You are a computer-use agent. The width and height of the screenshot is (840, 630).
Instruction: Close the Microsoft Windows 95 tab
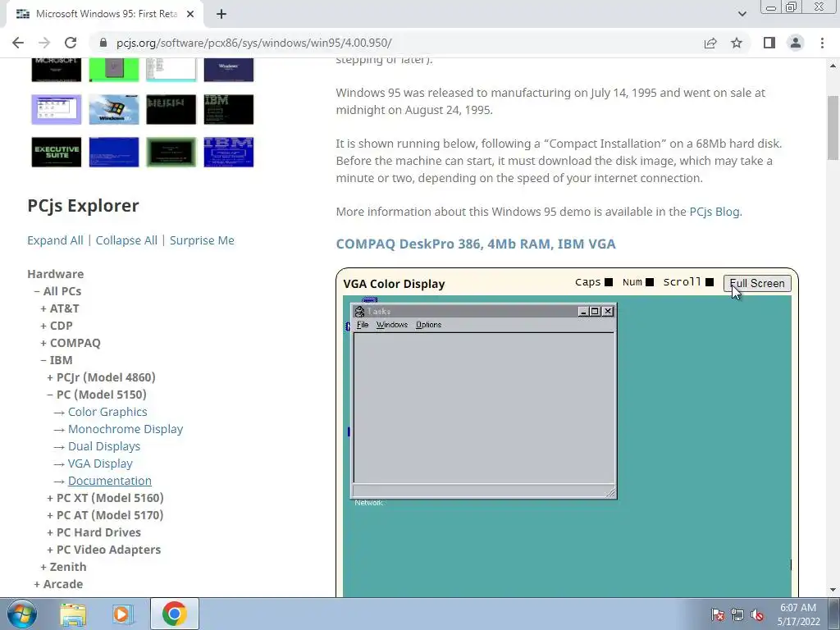point(190,14)
